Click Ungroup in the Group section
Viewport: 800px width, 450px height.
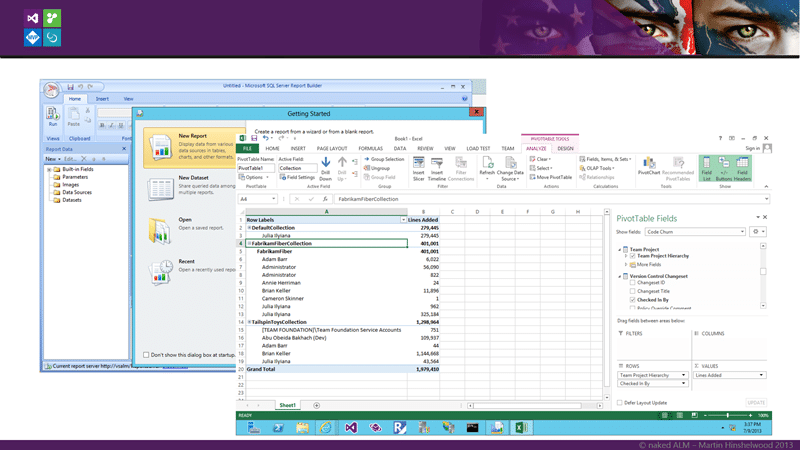(x=377, y=168)
